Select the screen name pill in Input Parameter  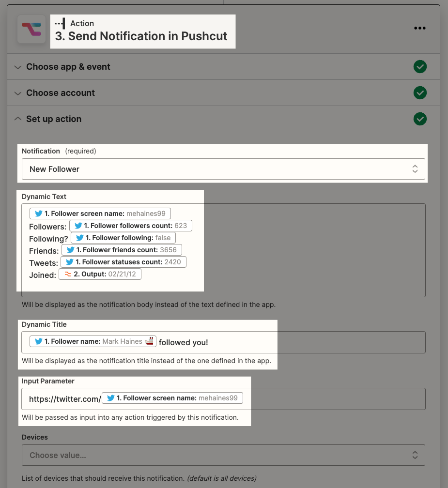point(172,398)
